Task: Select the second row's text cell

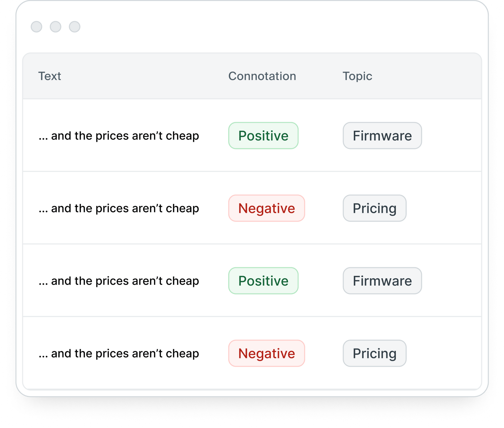Action: (x=119, y=208)
